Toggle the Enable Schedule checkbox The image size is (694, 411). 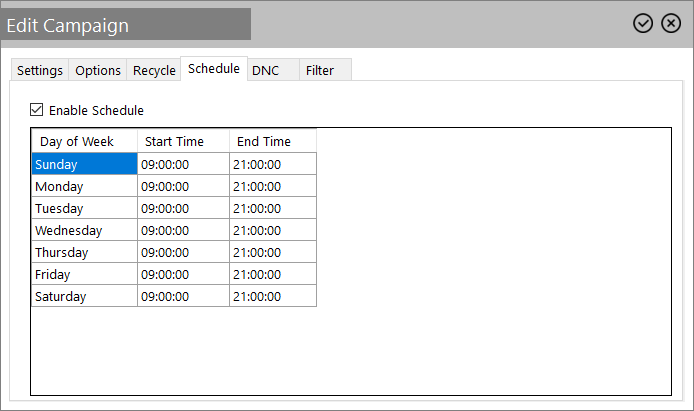pos(37,110)
